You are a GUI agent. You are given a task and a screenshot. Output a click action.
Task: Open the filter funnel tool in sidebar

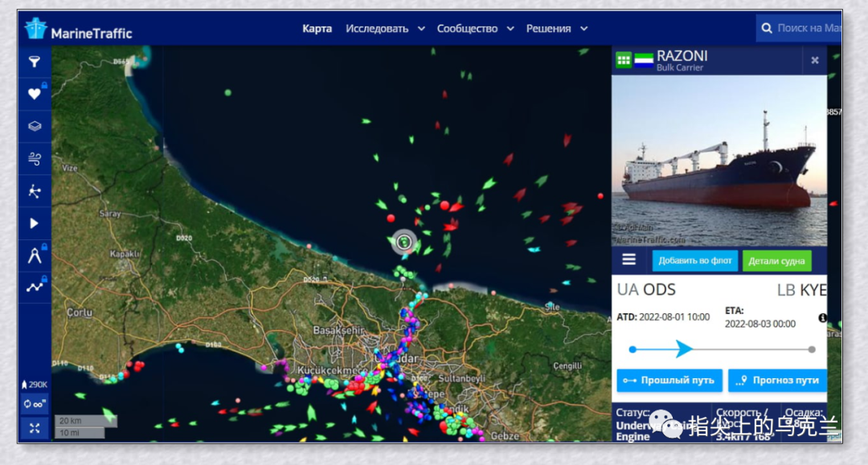(35, 61)
